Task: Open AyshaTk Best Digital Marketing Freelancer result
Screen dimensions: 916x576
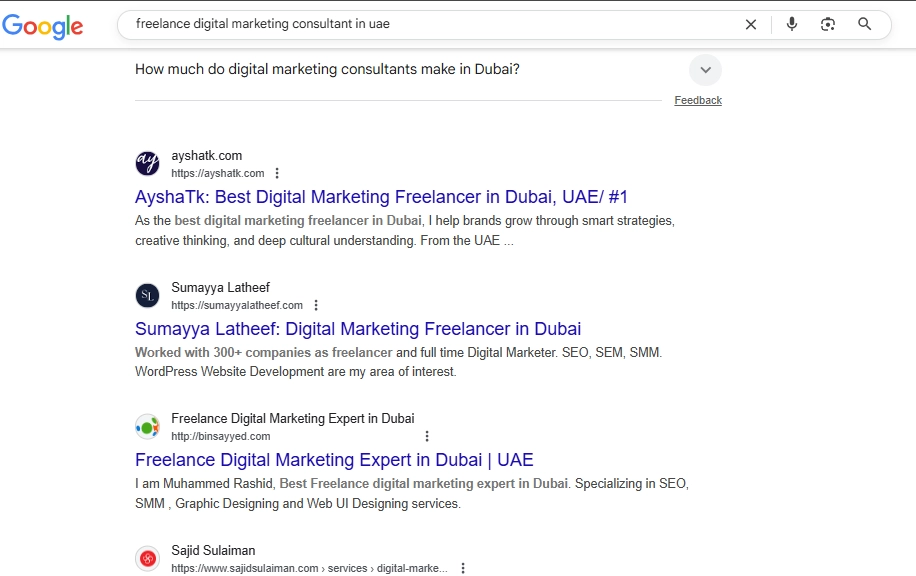Action: tap(381, 197)
